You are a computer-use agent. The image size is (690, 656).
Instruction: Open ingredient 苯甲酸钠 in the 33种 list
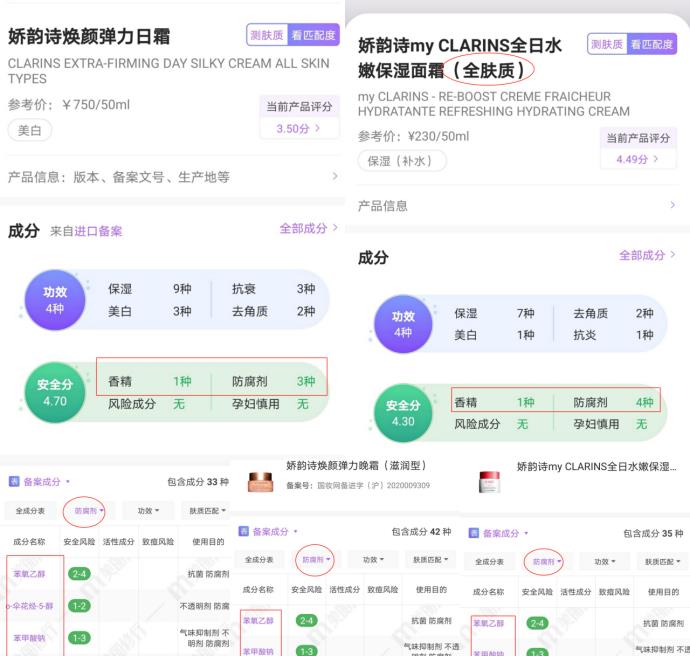click(29, 638)
